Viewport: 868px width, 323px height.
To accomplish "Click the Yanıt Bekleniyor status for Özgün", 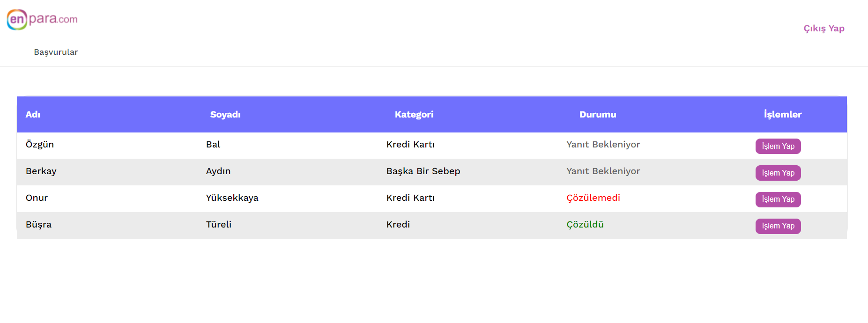I will point(603,145).
